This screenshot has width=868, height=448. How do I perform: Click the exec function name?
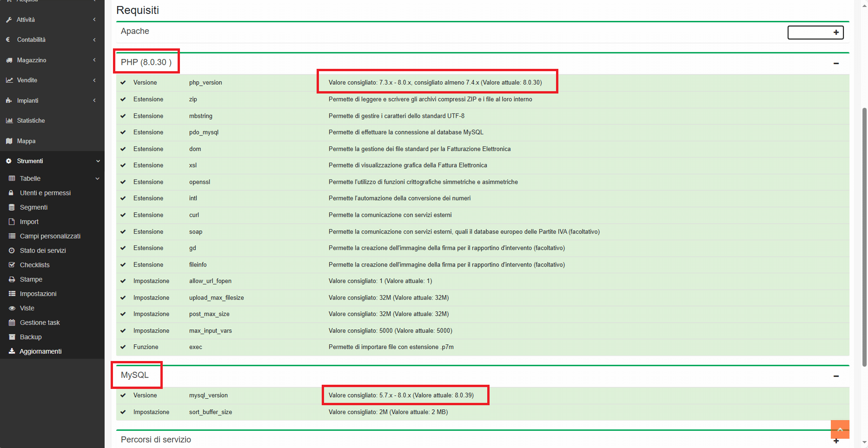point(196,347)
